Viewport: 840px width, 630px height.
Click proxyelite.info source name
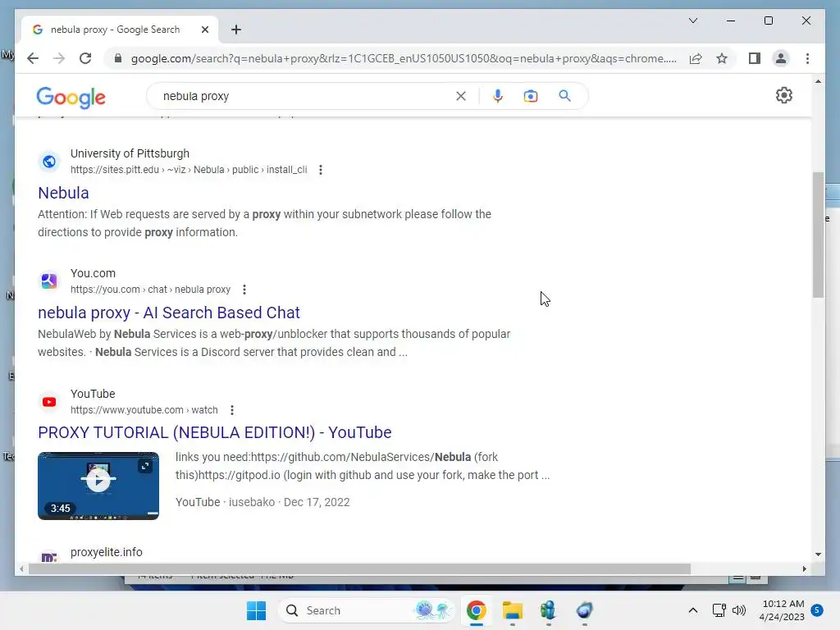click(x=106, y=552)
